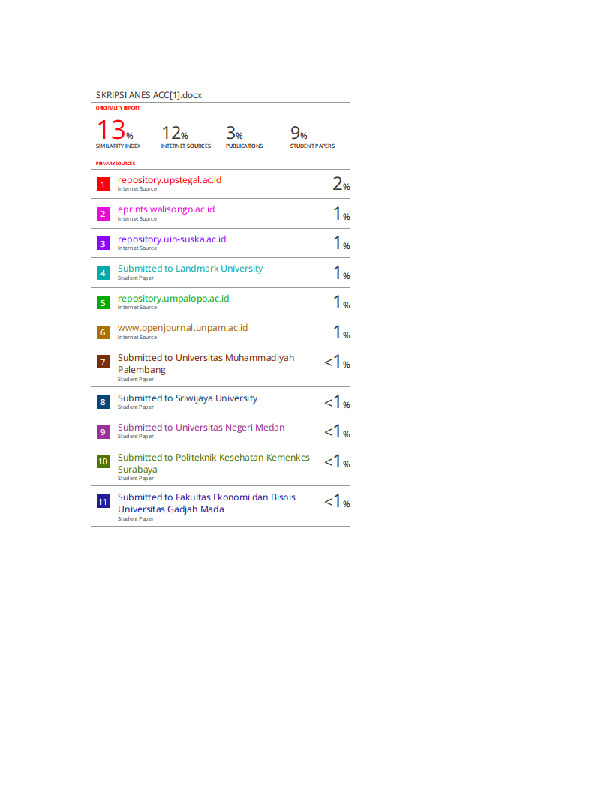Click the dark blue number 8 badge
The width and height of the screenshot is (612, 792).
click(x=103, y=402)
